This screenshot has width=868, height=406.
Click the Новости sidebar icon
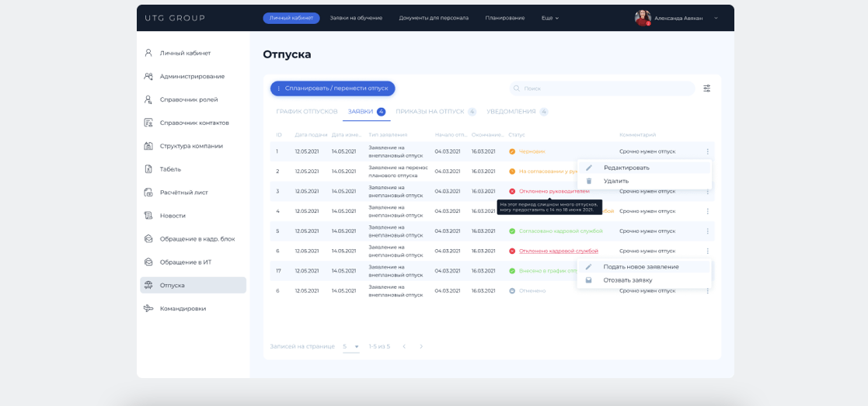coord(148,215)
